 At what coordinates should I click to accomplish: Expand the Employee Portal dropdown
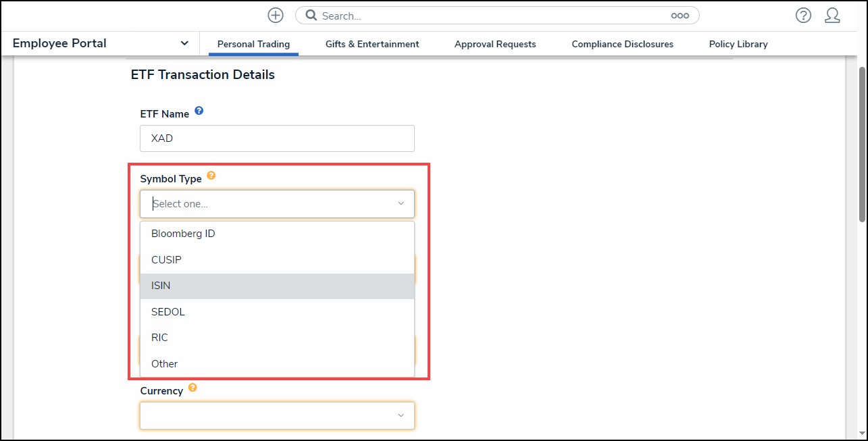[x=184, y=43]
